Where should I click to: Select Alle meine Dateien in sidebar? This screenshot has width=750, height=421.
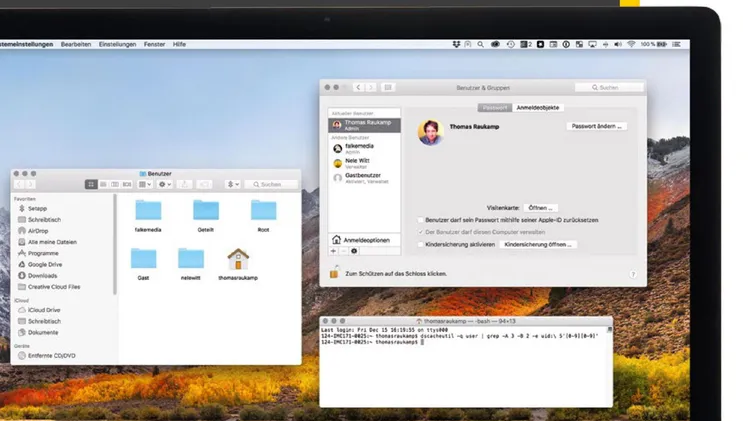click(x=52, y=242)
